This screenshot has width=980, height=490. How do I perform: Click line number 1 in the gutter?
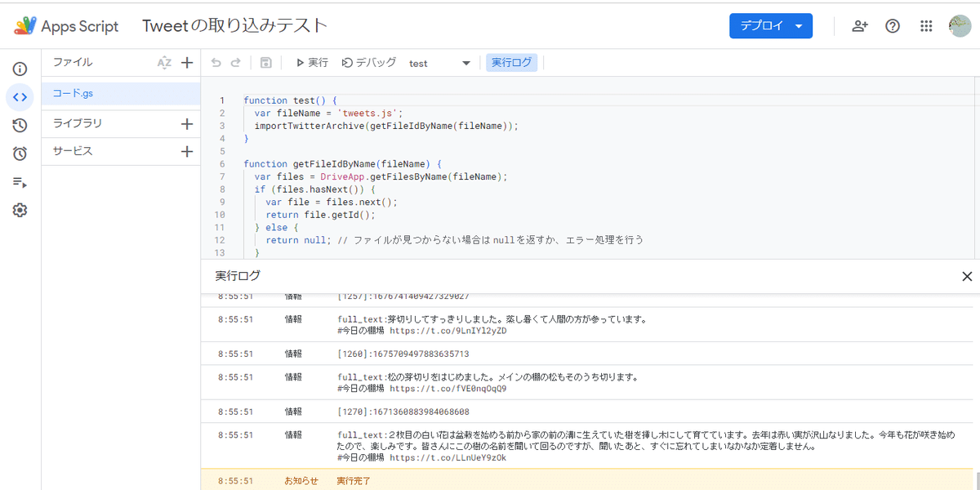point(221,100)
